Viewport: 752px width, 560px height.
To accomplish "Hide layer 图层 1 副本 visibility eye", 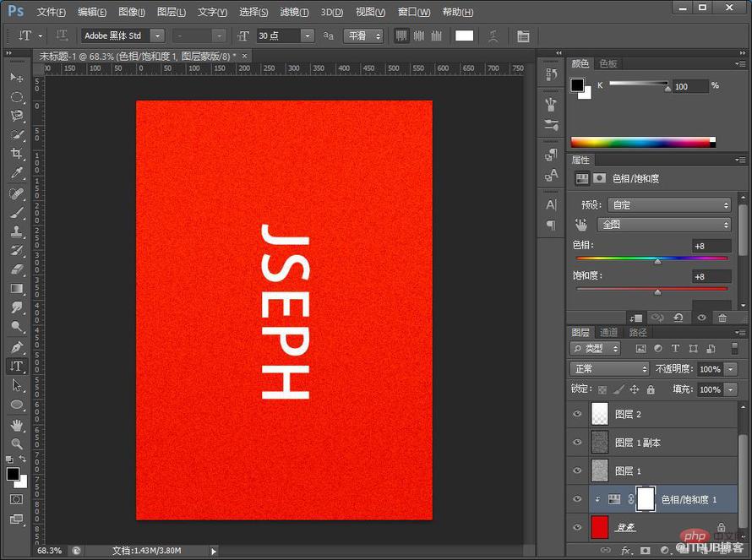I will [577, 442].
